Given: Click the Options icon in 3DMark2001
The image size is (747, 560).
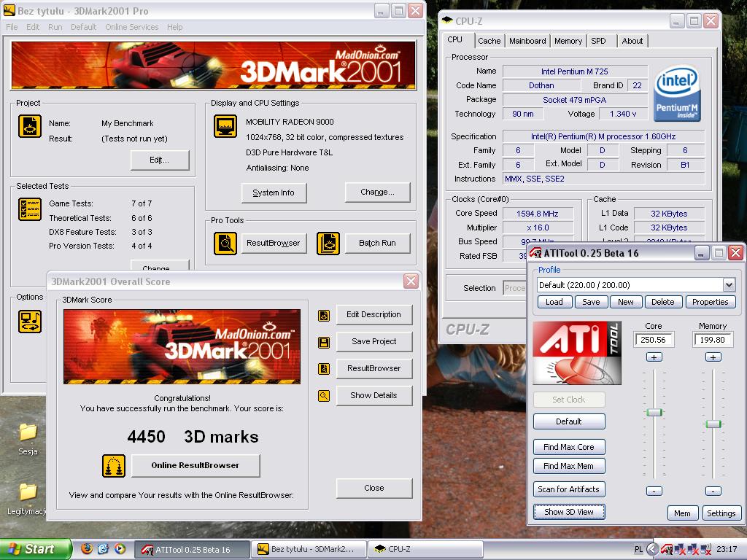Looking at the screenshot, I should [29, 321].
